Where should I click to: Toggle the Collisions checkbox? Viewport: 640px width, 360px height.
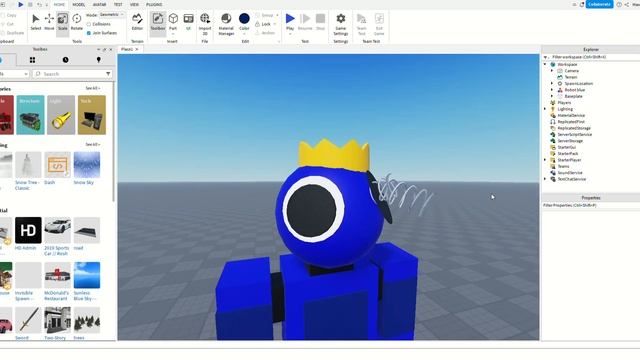[89, 24]
